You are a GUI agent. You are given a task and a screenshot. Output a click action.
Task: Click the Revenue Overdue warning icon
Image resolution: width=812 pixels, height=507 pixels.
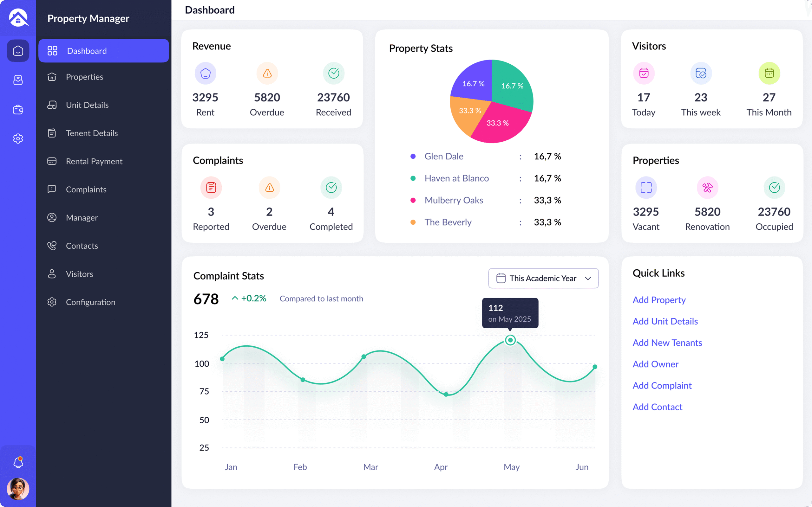267,73
